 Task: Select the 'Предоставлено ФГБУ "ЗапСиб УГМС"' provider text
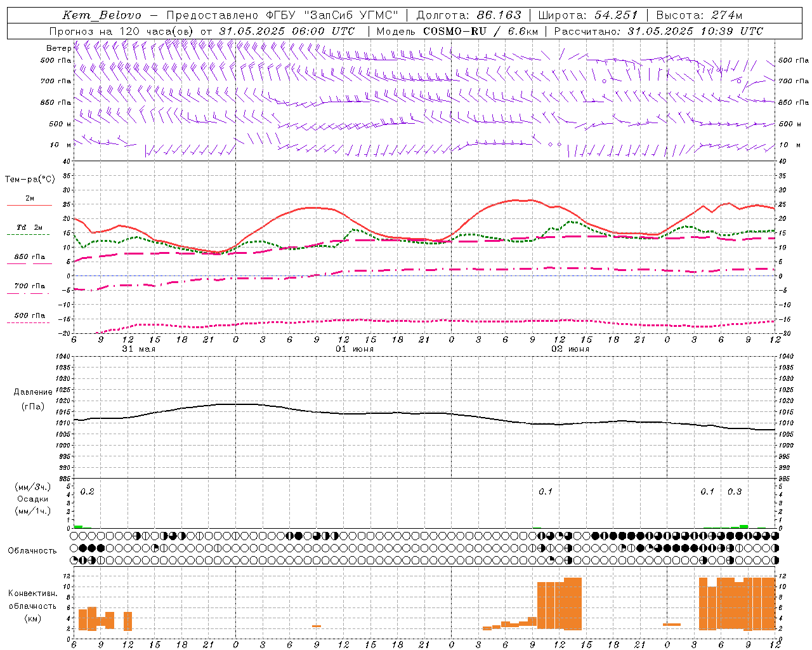point(282,15)
